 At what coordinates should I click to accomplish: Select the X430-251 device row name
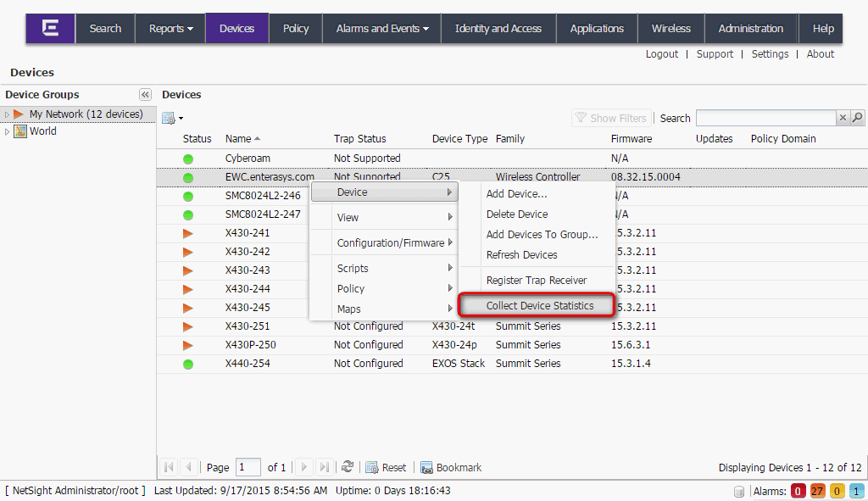pyautogui.click(x=247, y=326)
